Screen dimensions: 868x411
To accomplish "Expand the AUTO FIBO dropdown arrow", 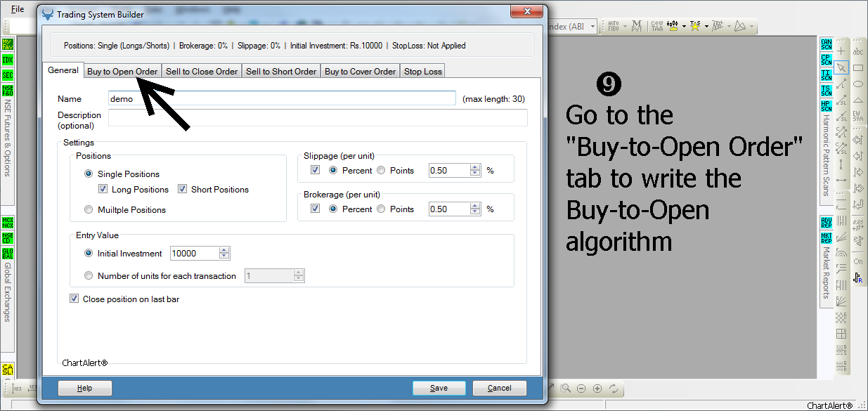I will coord(623,27).
